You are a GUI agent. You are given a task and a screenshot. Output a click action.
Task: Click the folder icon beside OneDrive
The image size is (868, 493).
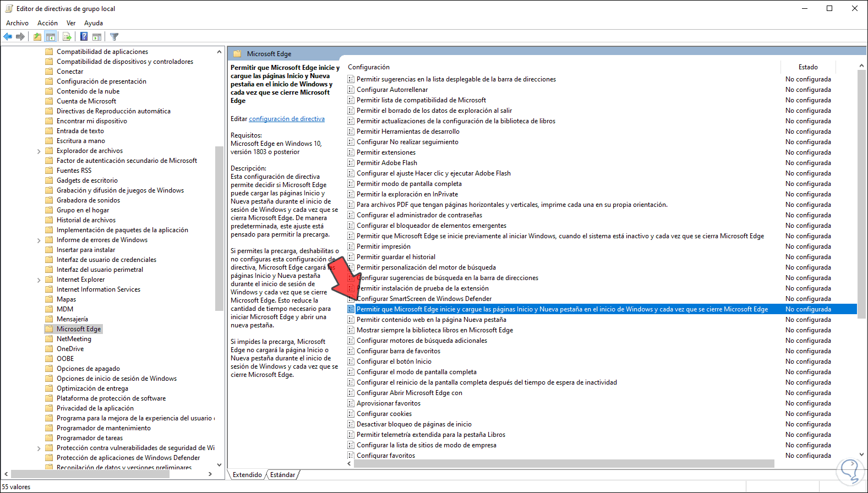click(x=49, y=349)
